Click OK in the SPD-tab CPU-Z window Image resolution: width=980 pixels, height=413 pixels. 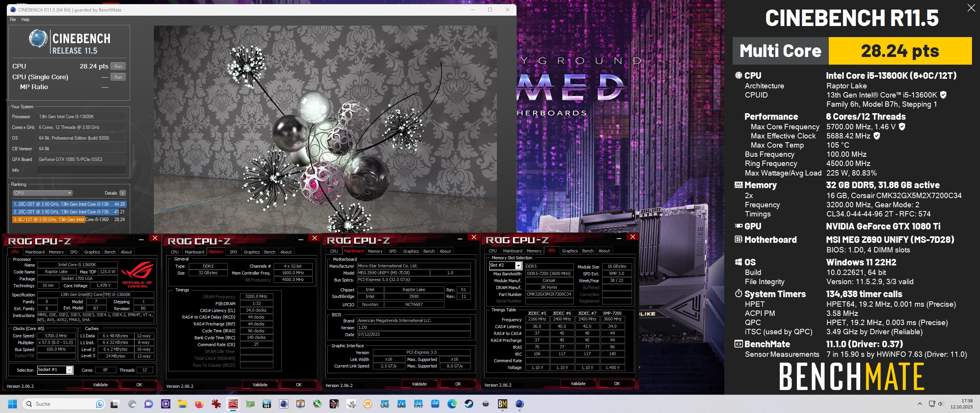pyautogui.click(x=617, y=384)
